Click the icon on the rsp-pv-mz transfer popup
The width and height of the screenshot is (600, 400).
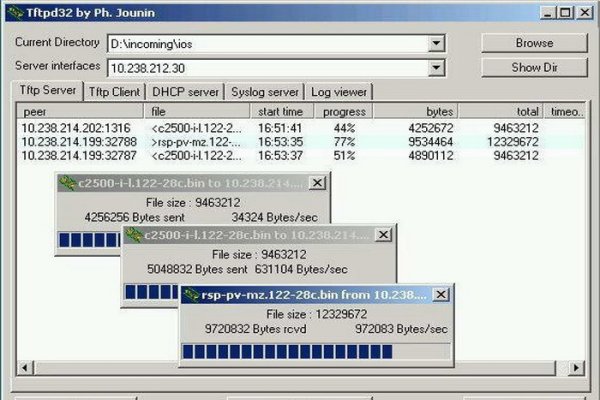pos(190,295)
